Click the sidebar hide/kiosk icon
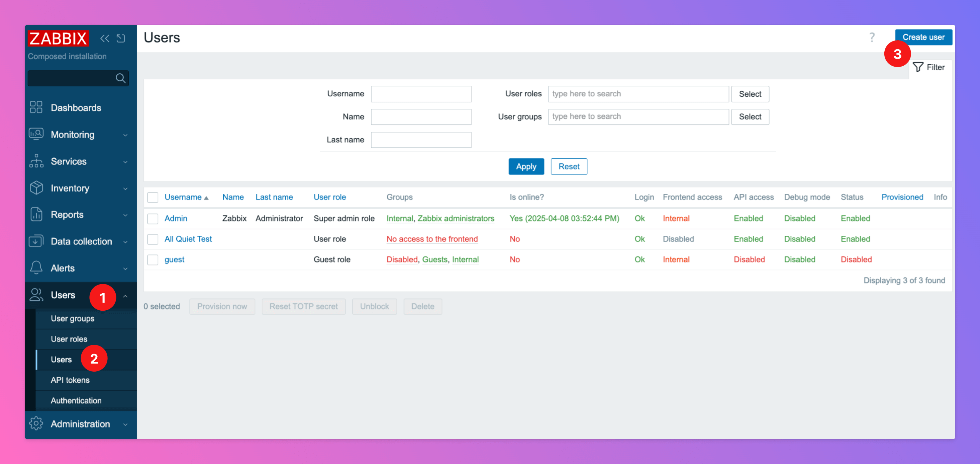Viewport: 980px width, 464px height. tap(121, 38)
